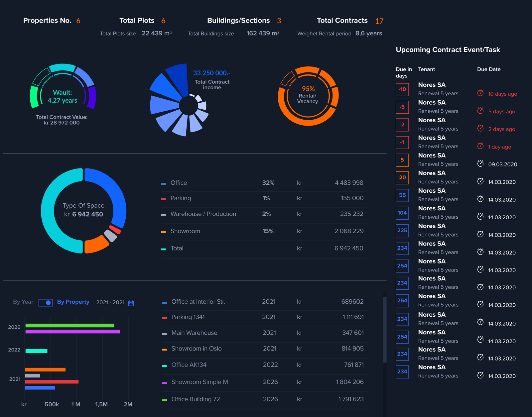This screenshot has width=532, height=417.
Task: Click the 'Properties No.' header
Action: pos(47,21)
